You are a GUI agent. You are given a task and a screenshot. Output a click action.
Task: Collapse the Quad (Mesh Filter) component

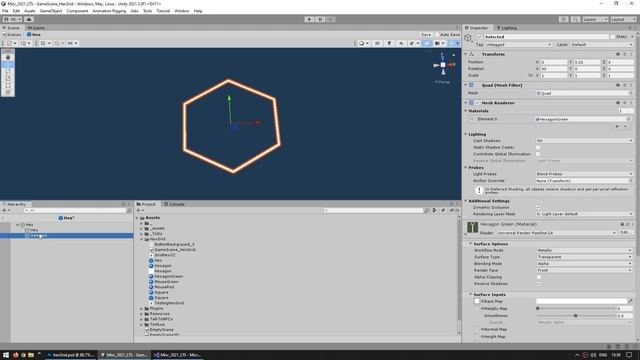(466, 85)
